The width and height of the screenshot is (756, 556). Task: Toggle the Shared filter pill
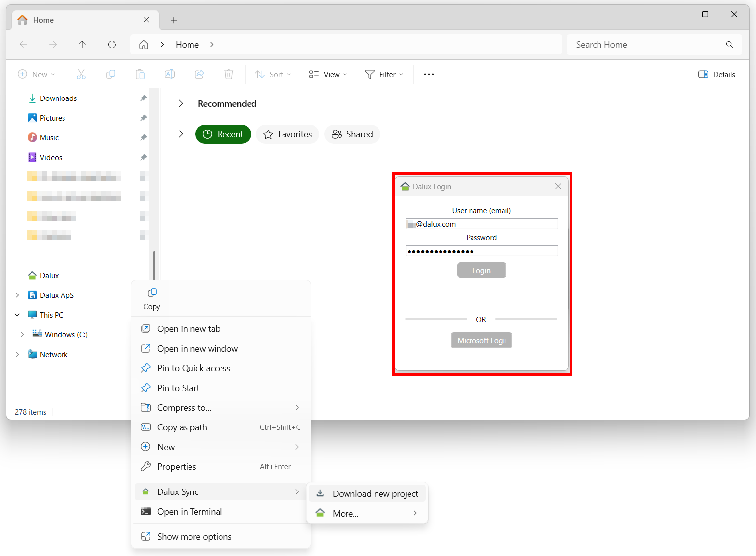point(352,134)
